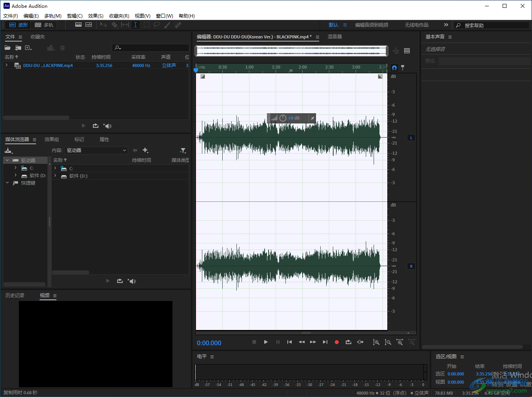Click the trash icon in Files panel
This screenshot has width=532, height=397.
point(63,48)
